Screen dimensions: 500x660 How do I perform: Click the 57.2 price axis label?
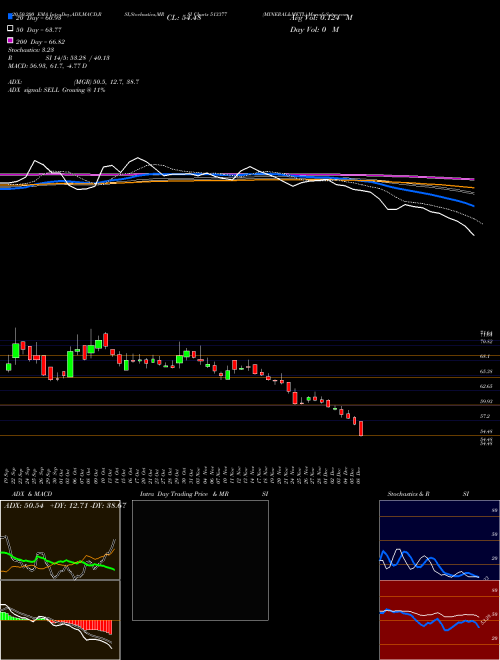point(484,416)
